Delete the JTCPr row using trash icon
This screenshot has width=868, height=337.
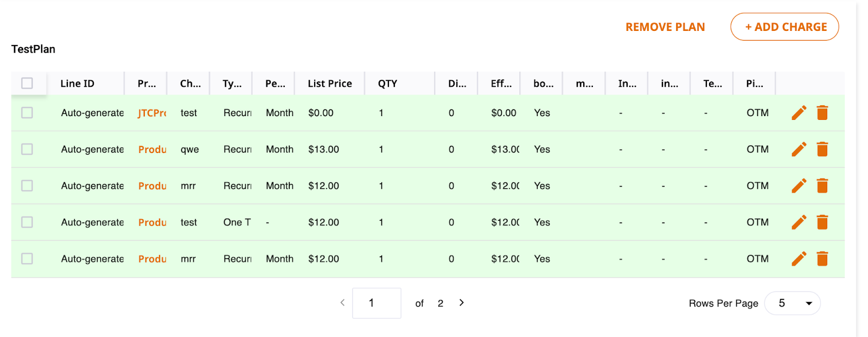tap(822, 113)
